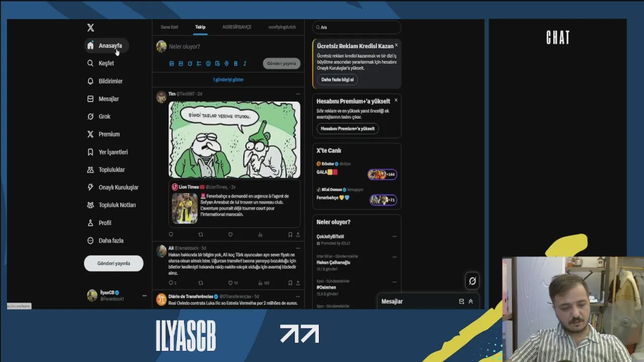Click reply icon on Tkn's post
Screen dimensions: 644x362
171,234
